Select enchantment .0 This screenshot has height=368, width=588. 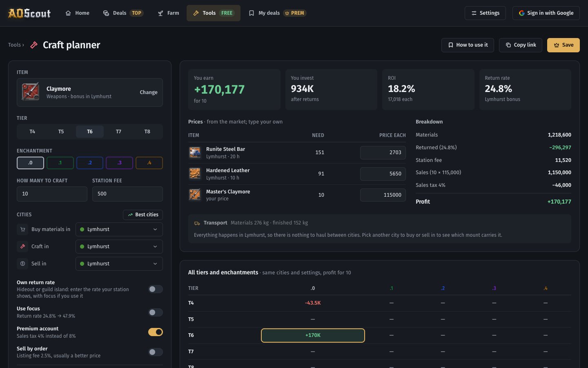click(30, 163)
